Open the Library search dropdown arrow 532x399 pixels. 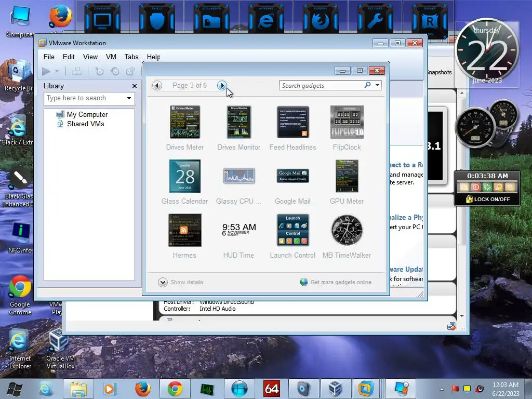coord(129,98)
